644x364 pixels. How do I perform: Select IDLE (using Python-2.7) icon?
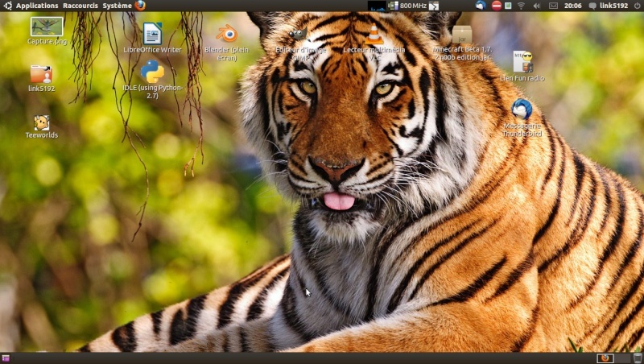152,80
